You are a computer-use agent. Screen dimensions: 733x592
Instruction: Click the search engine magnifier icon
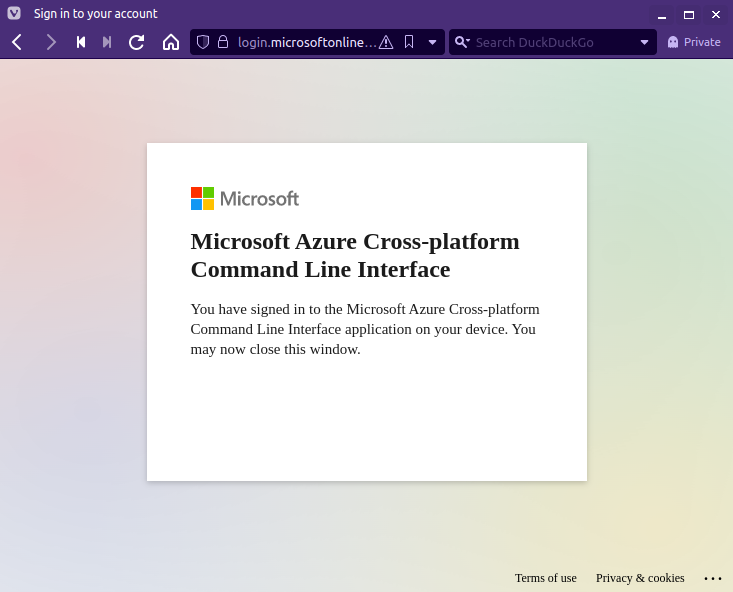click(x=462, y=42)
